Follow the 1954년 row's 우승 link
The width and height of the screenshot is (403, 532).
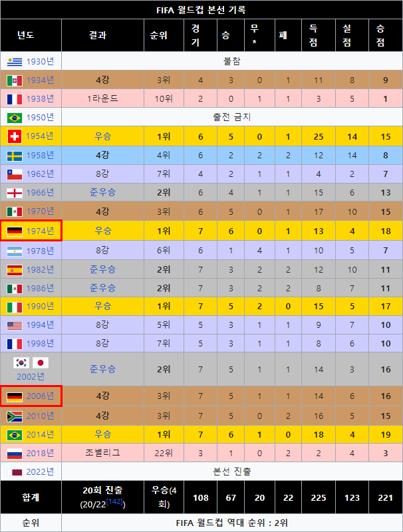click(103, 136)
